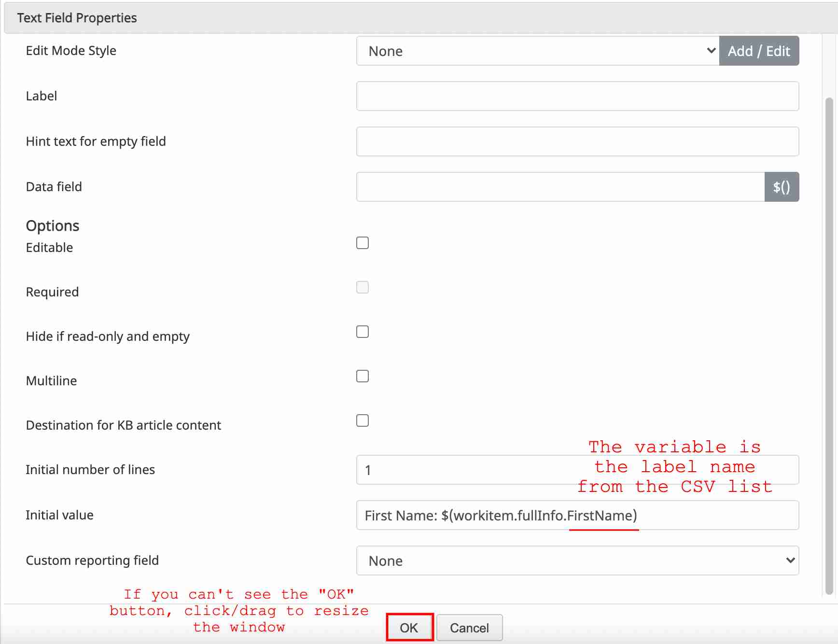Toggle the Required checkbox
838x644 pixels.
point(363,287)
